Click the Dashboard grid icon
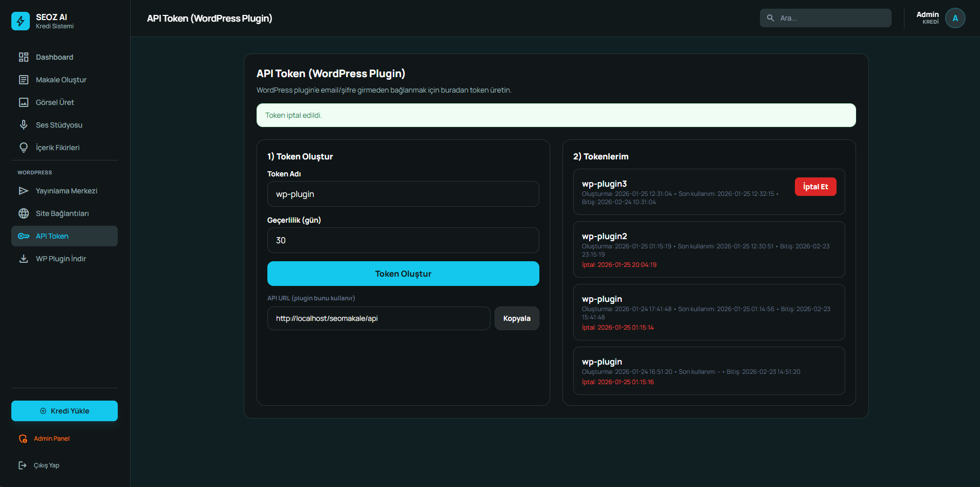The image size is (980, 487). click(24, 57)
